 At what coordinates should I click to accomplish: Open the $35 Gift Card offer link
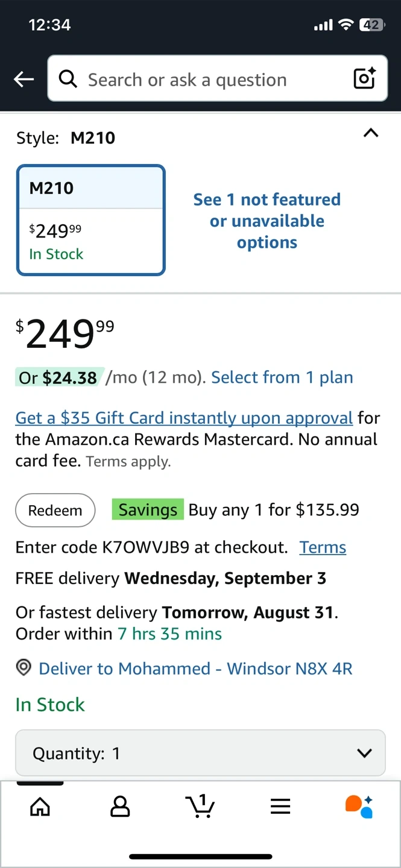(184, 418)
